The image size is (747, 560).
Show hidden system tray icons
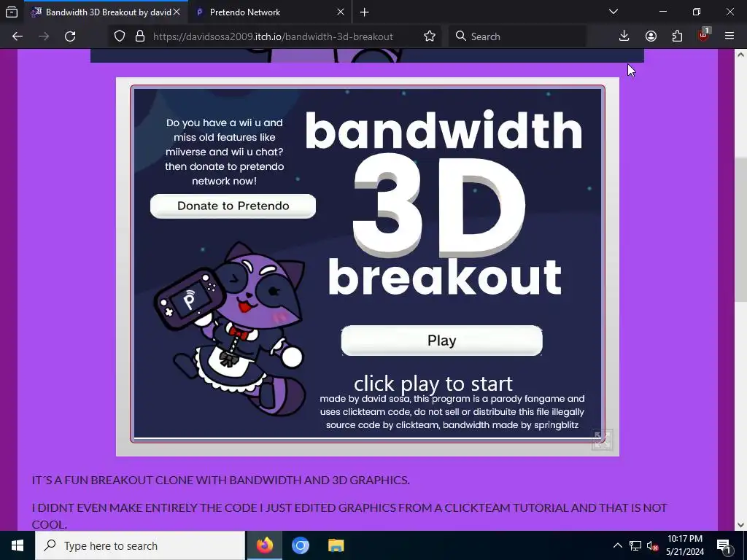click(617, 545)
